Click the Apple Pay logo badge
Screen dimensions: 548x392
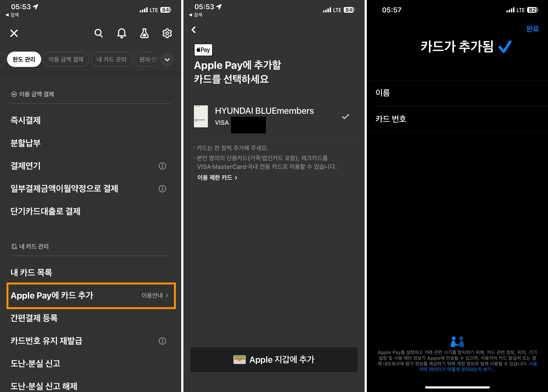point(203,50)
